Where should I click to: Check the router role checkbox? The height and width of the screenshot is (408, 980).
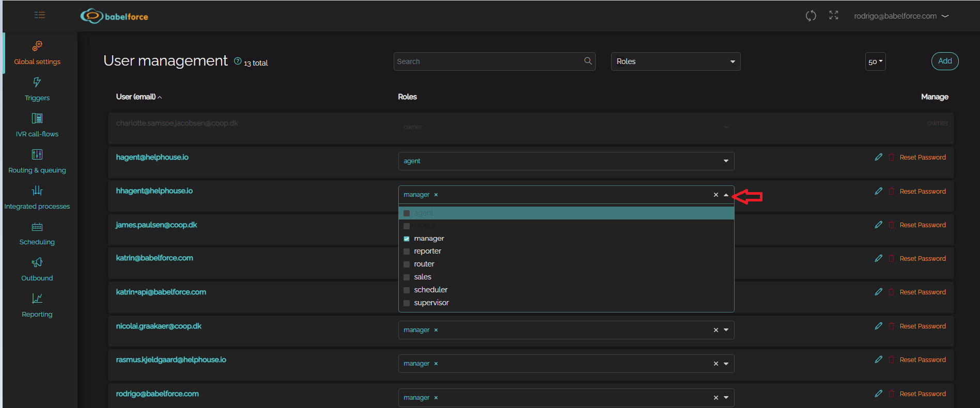(x=407, y=264)
